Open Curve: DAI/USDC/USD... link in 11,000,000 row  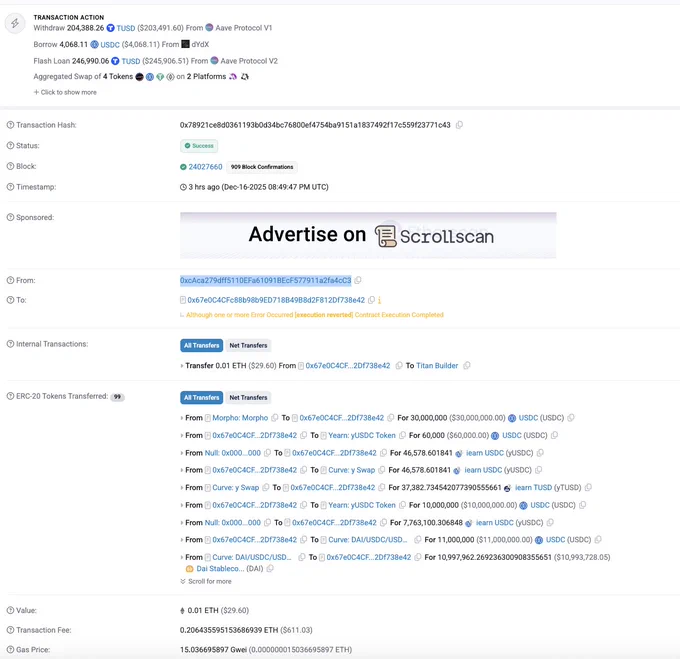click(x=368, y=540)
